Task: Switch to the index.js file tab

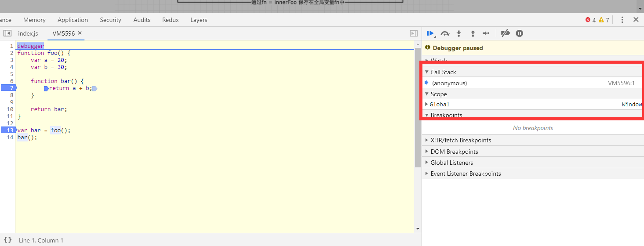Action: pos(28,33)
